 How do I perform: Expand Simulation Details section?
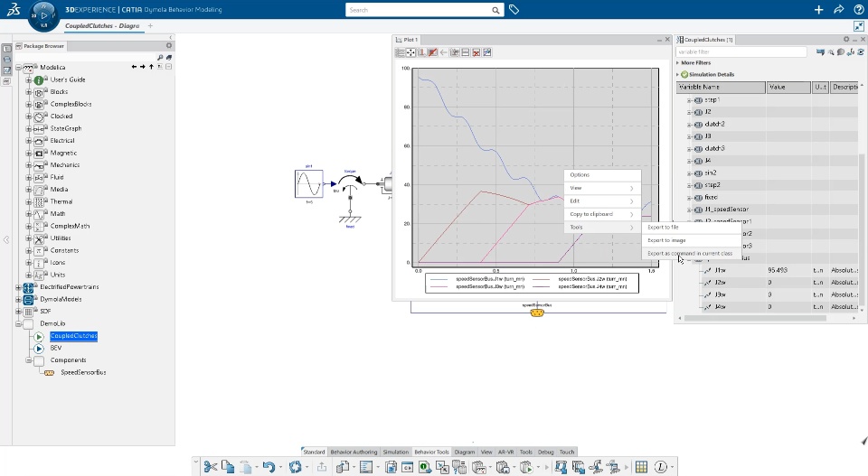click(677, 74)
